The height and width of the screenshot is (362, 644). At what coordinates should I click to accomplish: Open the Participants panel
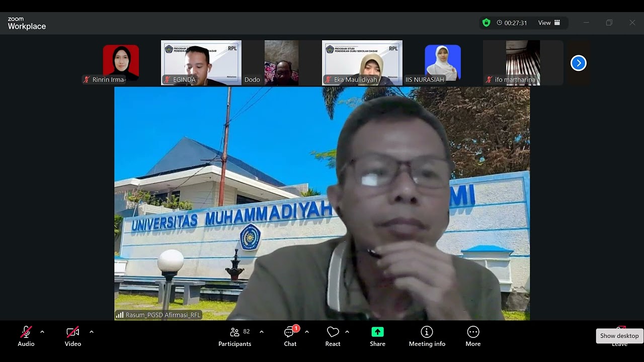(234, 336)
